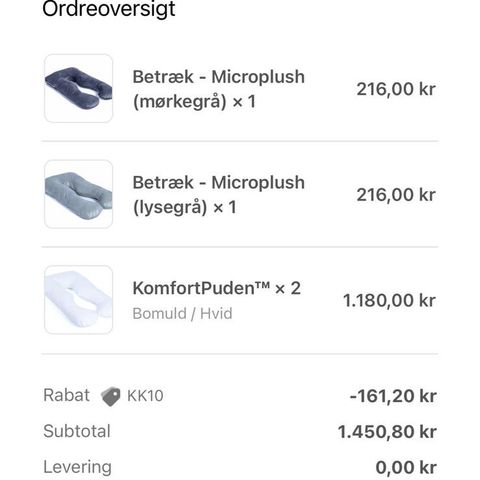Click the 1.450,80 kr subtotal amount
This screenshot has width=480, height=480.
click(x=387, y=432)
